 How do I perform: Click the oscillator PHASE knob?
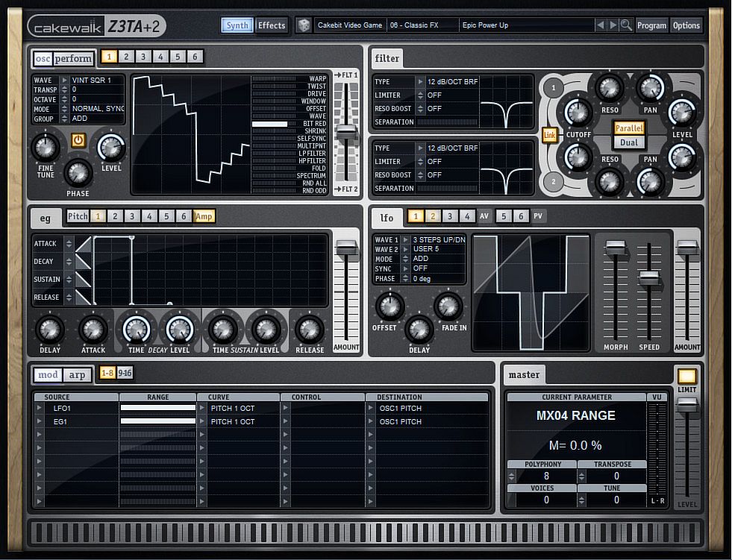click(x=78, y=174)
